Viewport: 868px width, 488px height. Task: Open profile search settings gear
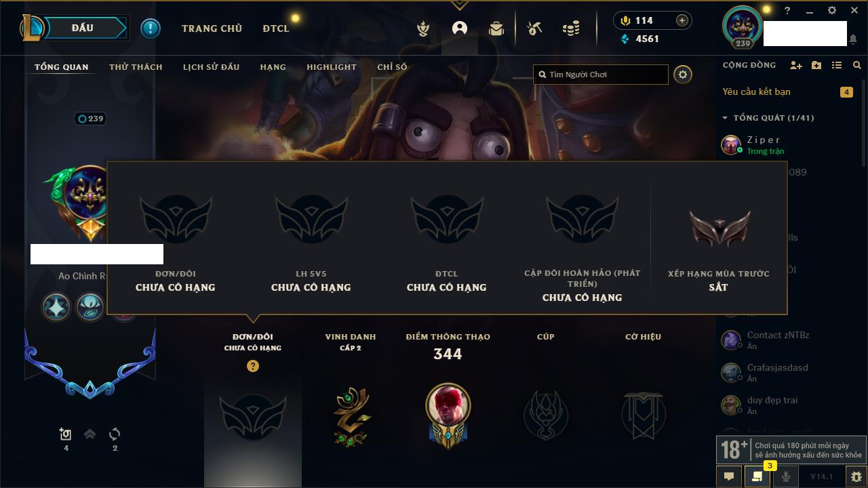683,75
